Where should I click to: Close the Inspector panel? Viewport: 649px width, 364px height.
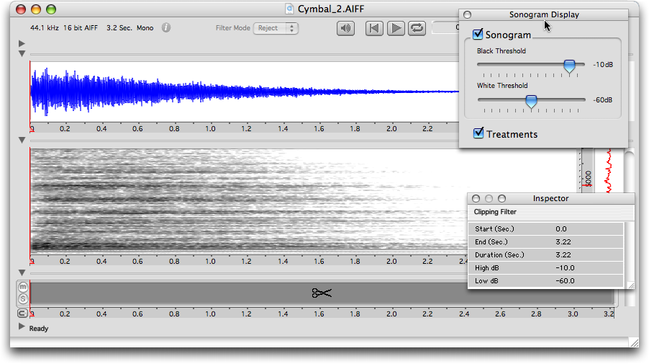(476, 199)
